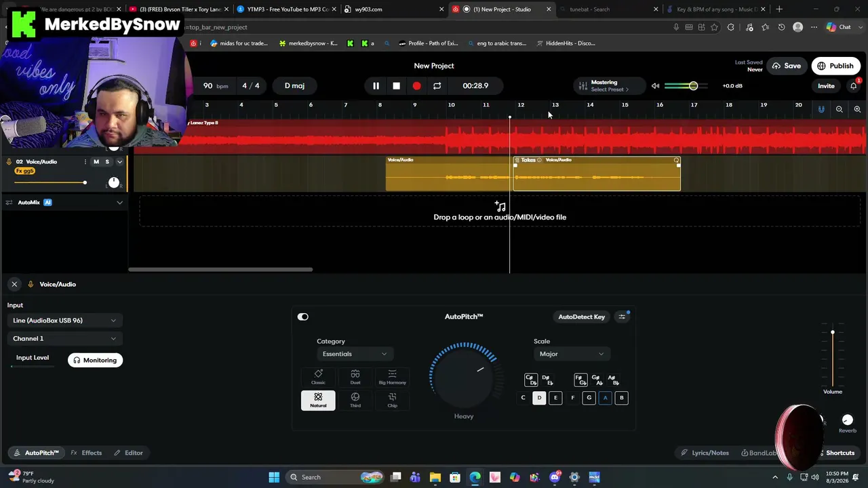Click the Save button

click(x=786, y=66)
